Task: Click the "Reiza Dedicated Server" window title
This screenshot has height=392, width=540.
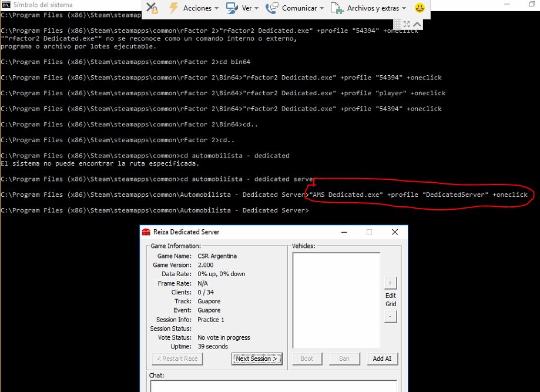Action: pyautogui.click(x=186, y=232)
